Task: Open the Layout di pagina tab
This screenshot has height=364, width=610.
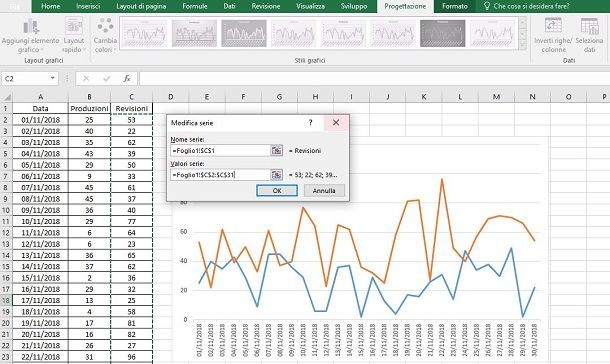Action: [141, 6]
